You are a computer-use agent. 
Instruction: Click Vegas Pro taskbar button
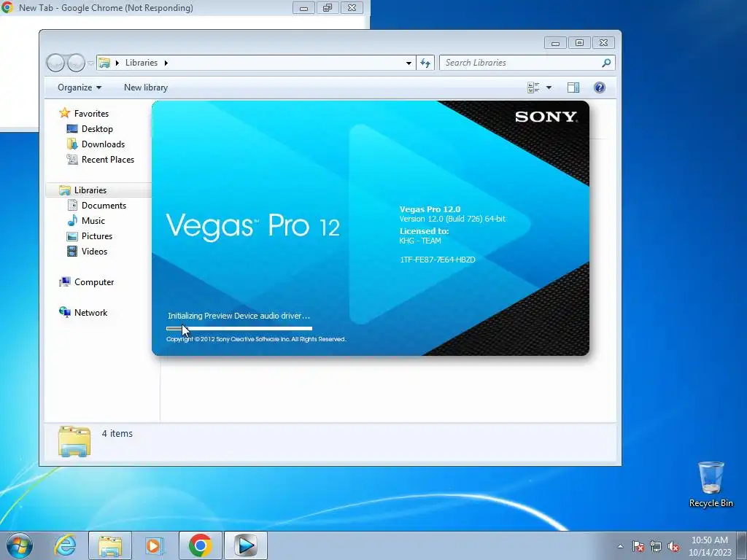[246, 545]
